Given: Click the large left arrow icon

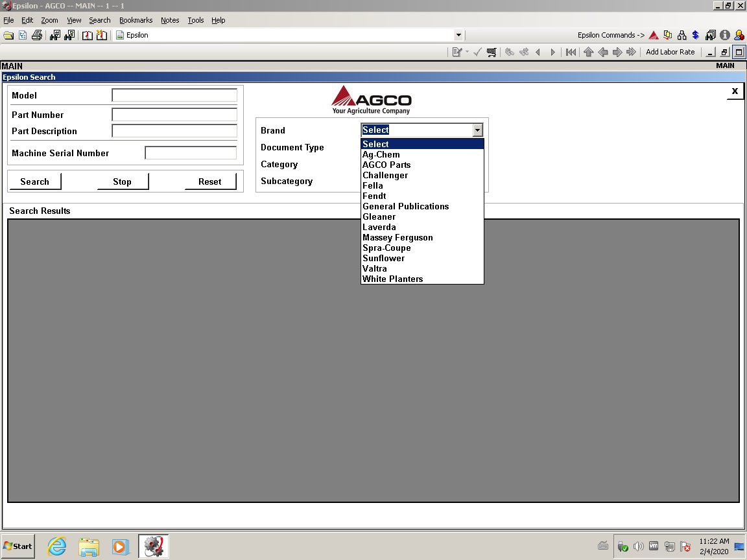Looking at the screenshot, I should pos(602,52).
